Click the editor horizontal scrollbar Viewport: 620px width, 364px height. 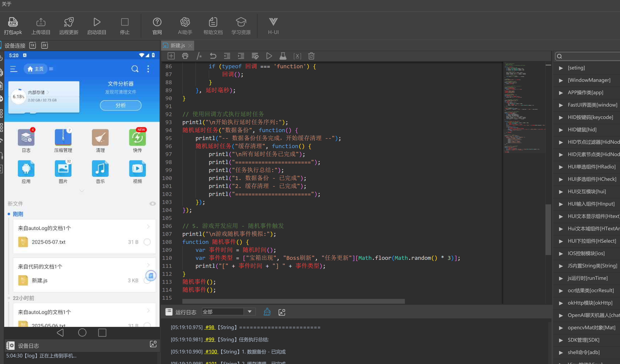tap(293, 301)
